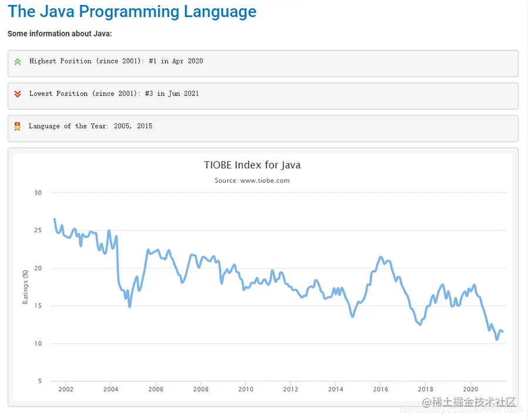The width and height of the screenshot is (528, 420).
Task: Click the chart line's final point in 2021
Action: tap(503, 332)
